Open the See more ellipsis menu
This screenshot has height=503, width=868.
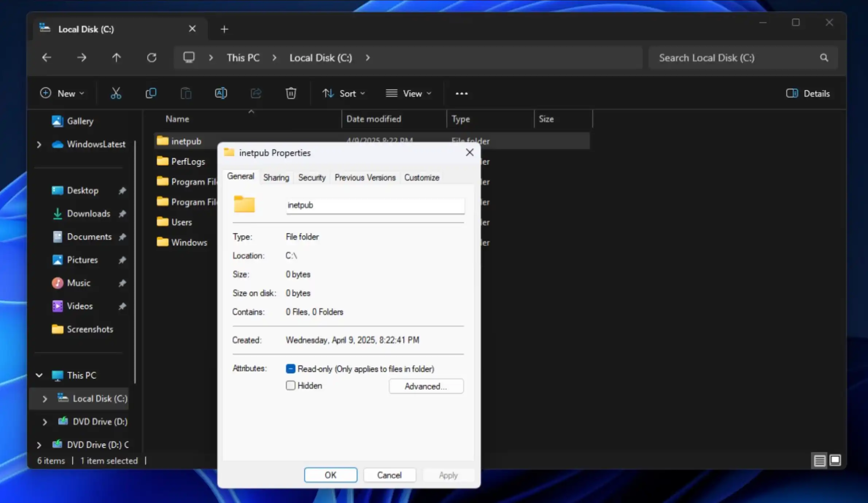(461, 93)
